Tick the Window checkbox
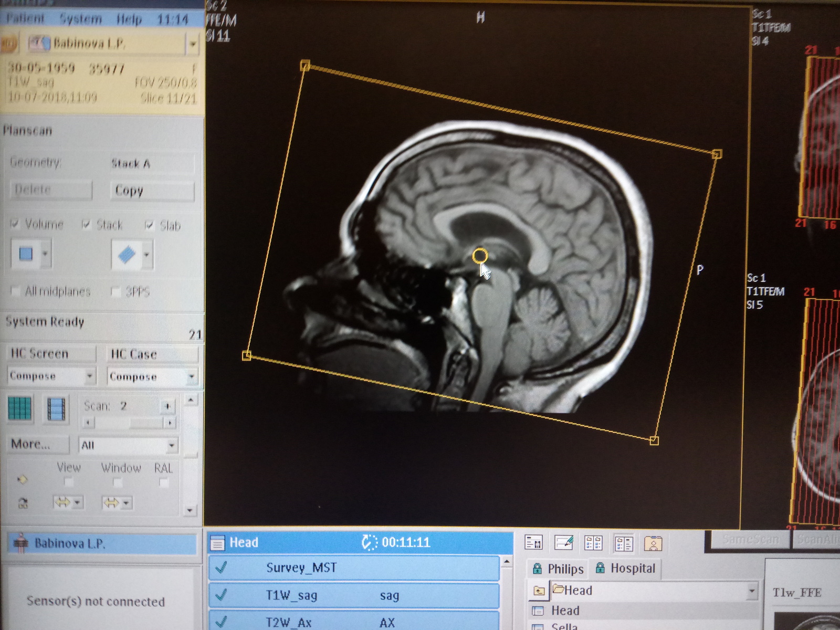 [118, 482]
